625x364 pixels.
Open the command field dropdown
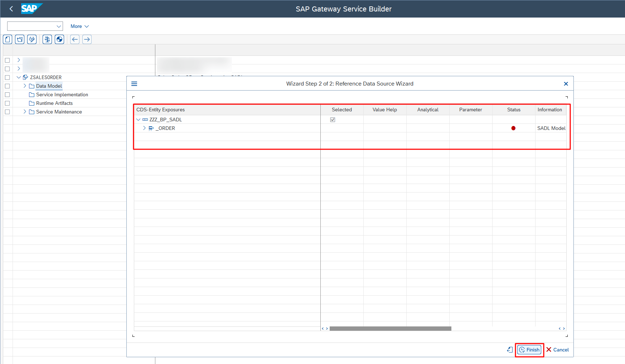coord(59,26)
